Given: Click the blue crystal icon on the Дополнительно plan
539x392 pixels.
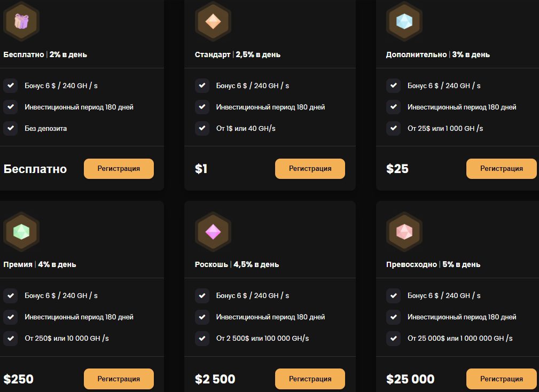Looking at the screenshot, I should pyautogui.click(x=404, y=21).
